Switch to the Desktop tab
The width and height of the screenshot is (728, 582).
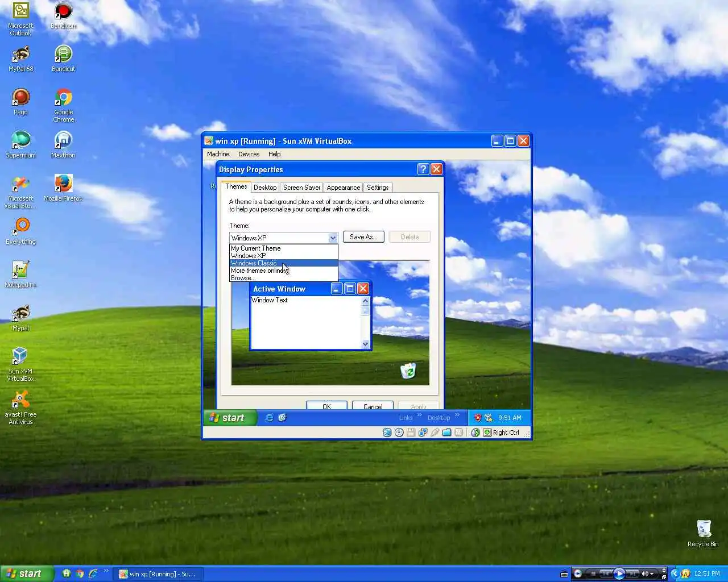[x=265, y=188]
